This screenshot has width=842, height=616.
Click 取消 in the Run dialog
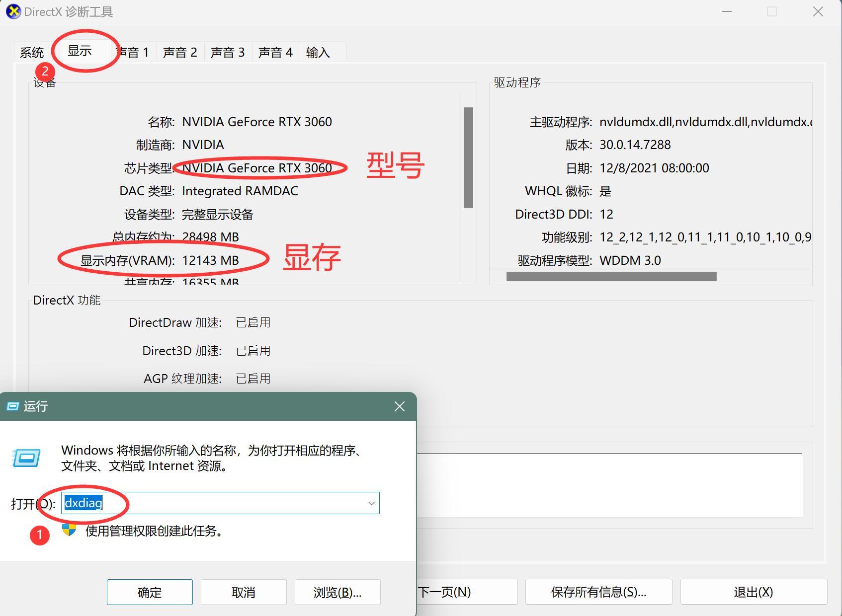click(244, 592)
